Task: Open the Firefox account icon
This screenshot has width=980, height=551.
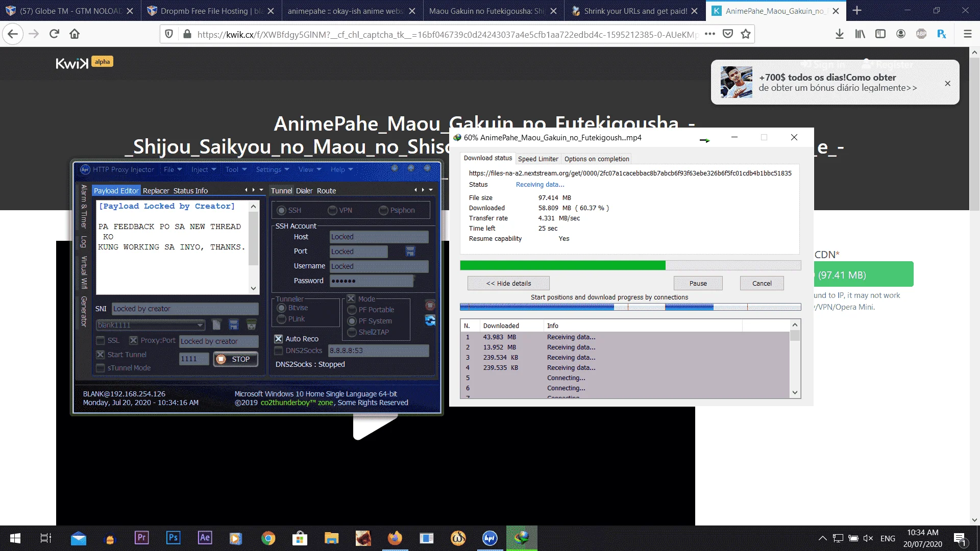Action: tap(901, 34)
